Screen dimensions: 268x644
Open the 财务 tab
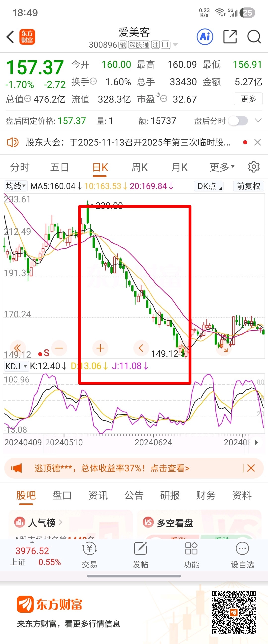(206, 495)
